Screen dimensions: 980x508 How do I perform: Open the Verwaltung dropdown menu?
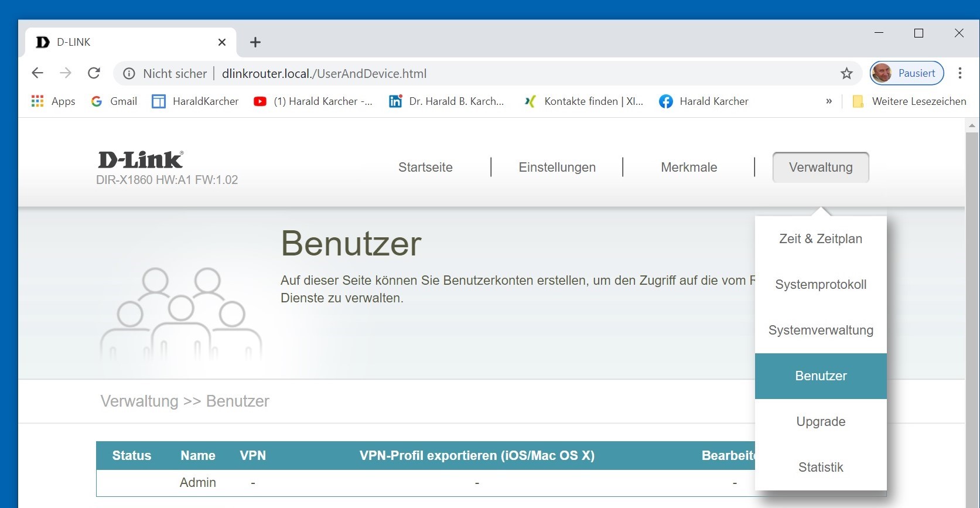tap(820, 168)
